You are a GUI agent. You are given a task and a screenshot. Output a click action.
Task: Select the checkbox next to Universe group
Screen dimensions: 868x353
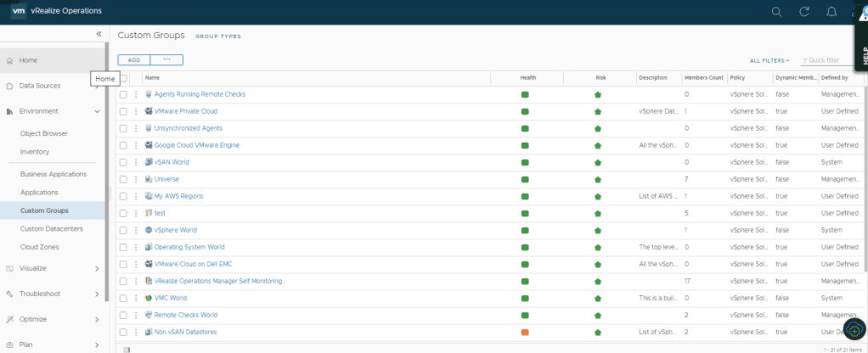(x=123, y=179)
